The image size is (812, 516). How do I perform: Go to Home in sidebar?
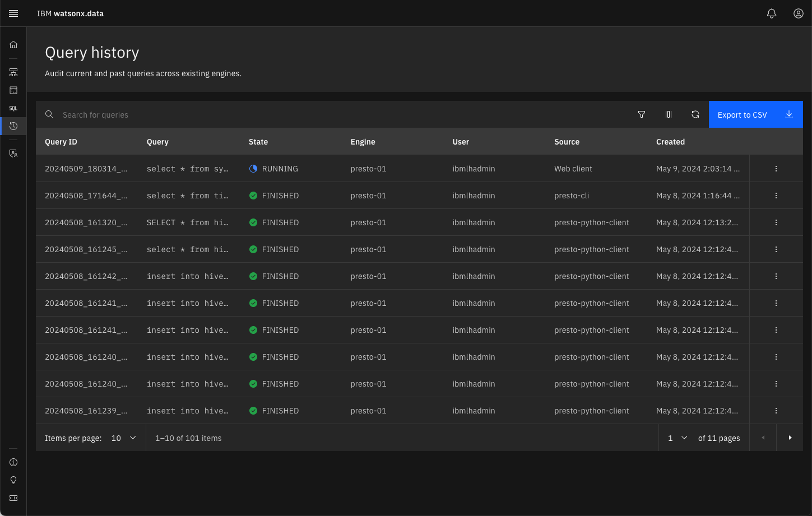[x=13, y=45]
